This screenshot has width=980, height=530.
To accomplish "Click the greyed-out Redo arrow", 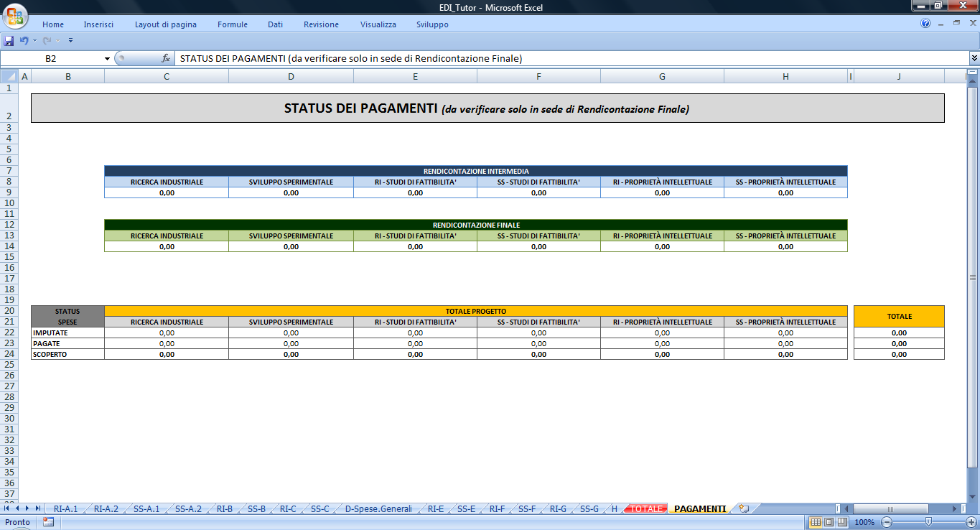I will 47,41.
